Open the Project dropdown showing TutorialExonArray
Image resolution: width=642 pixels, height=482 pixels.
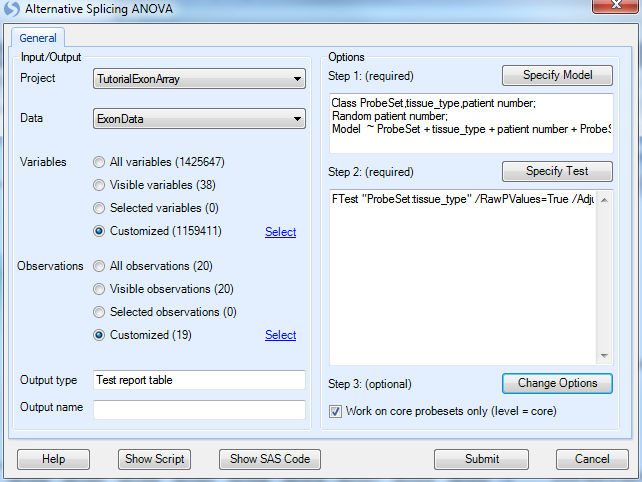click(x=199, y=79)
